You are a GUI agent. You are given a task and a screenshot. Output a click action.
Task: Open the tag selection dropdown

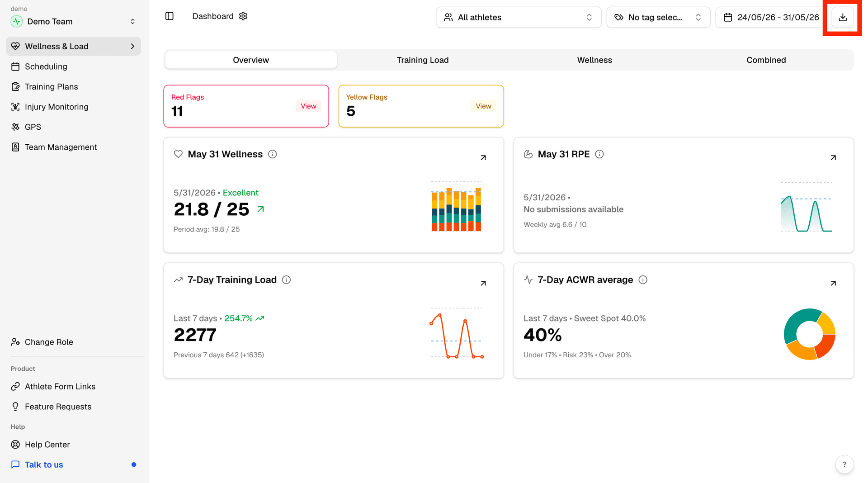[x=658, y=17]
